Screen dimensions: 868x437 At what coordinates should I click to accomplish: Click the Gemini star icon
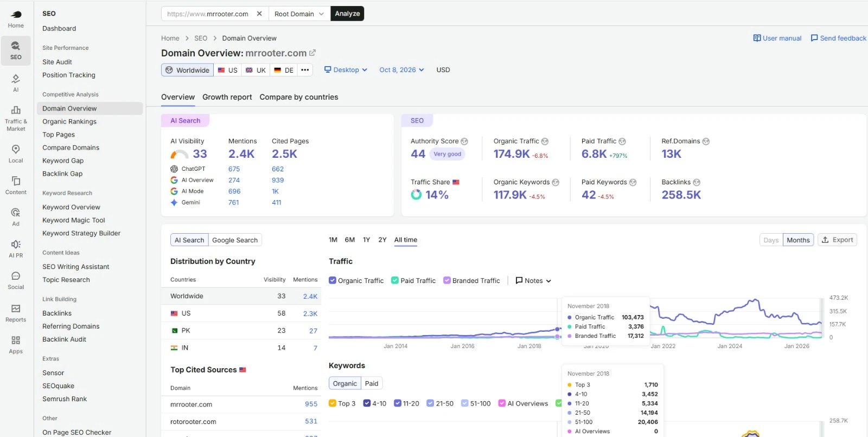174,202
